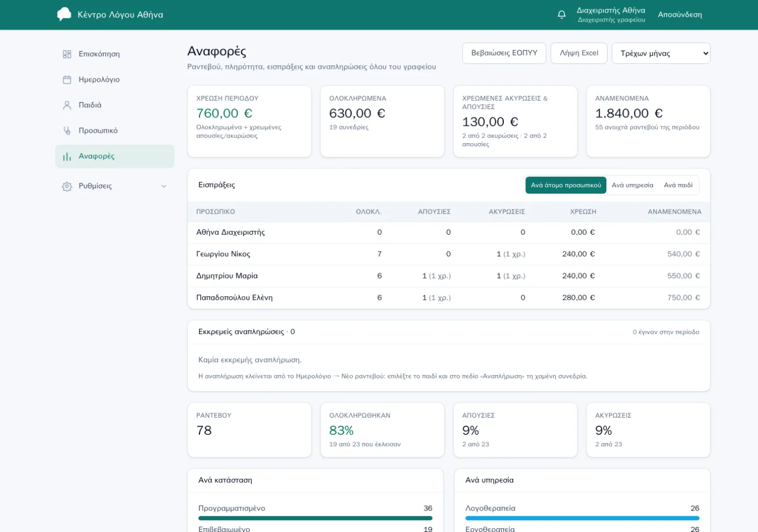Screen dimensions: 758x532
Task: Click the 630,00 € completed amount
Action: [357, 114]
